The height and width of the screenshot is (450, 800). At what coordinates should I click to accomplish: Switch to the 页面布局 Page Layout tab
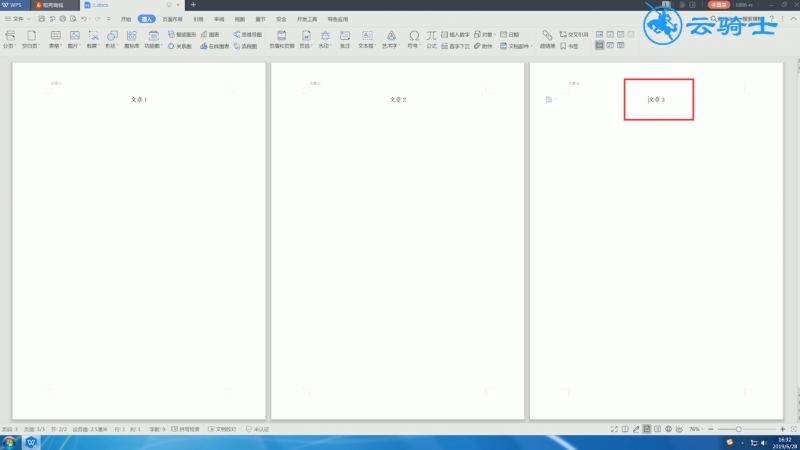coord(172,19)
